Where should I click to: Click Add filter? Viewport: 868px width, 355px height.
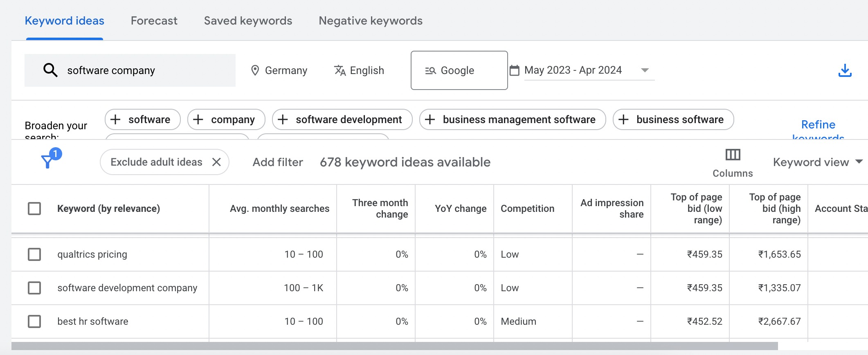(x=278, y=162)
